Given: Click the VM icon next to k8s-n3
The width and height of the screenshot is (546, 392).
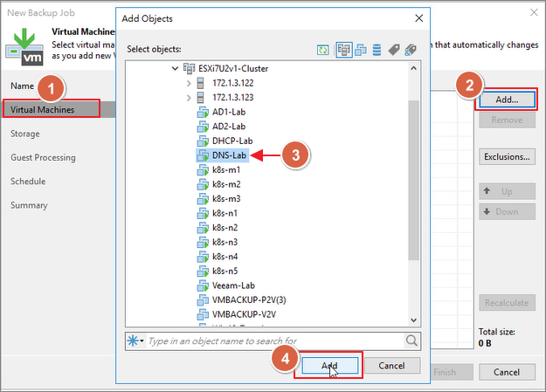Looking at the screenshot, I should pos(203,243).
